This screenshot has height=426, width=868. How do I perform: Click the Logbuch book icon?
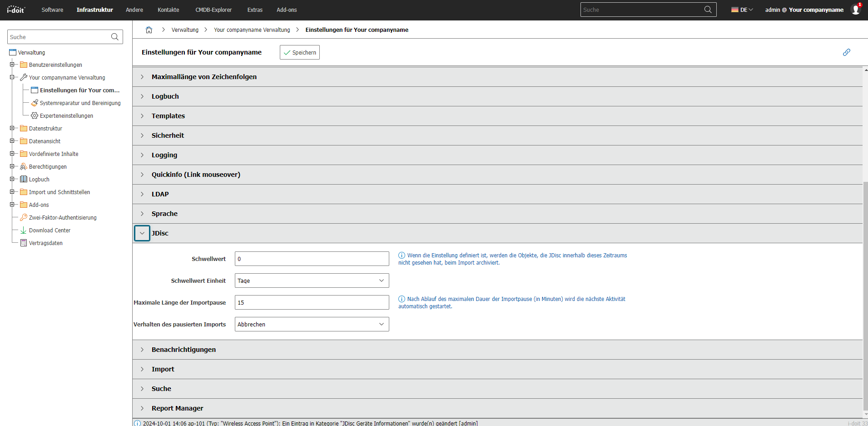tap(24, 180)
